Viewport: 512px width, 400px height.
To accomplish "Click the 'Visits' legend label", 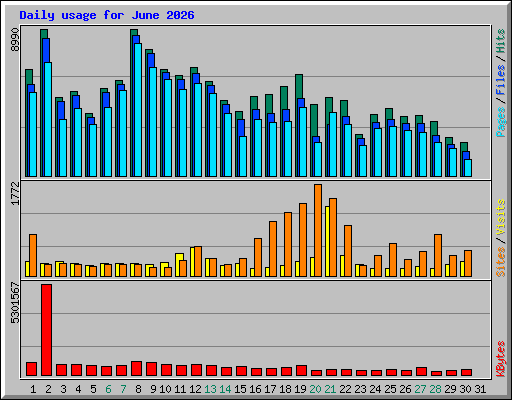I will click(x=501, y=217).
